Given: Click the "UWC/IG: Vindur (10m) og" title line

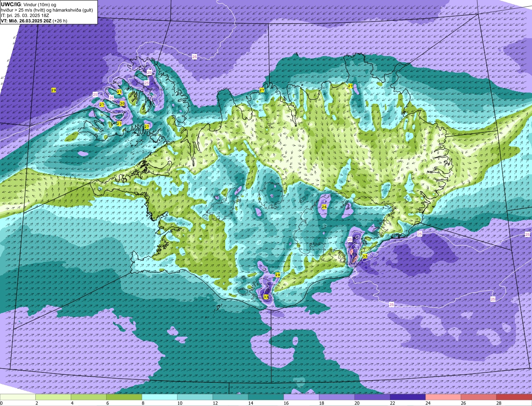Looking at the screenshot, I should (28, 4).
